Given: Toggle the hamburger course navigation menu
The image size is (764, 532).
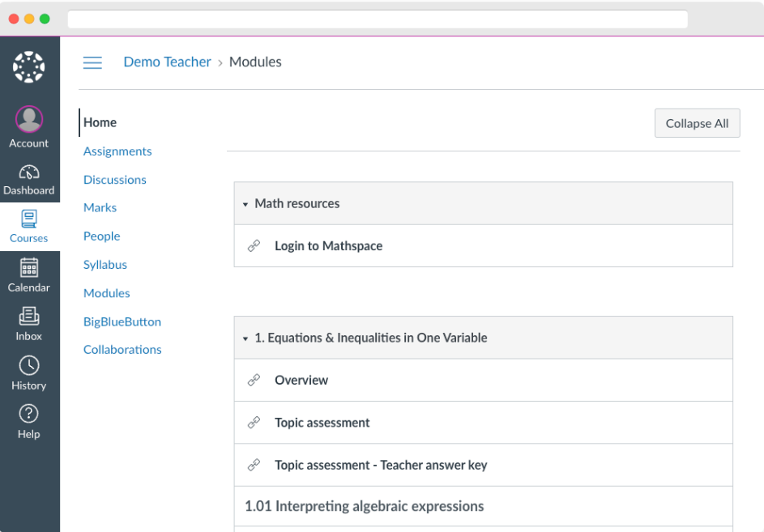Looking at the screenshot, I should tap(92, 62).
